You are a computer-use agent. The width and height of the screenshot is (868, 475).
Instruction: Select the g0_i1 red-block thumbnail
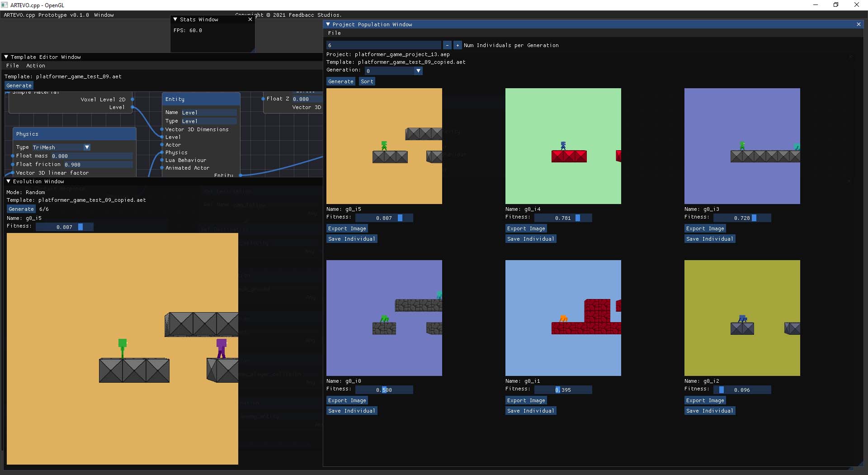pyautogui.click(x=563, y=318)
